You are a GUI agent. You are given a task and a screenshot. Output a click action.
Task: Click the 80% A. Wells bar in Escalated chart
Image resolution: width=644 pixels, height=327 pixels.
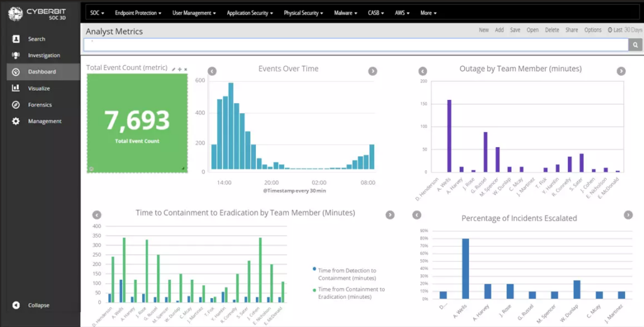(465, 269)
